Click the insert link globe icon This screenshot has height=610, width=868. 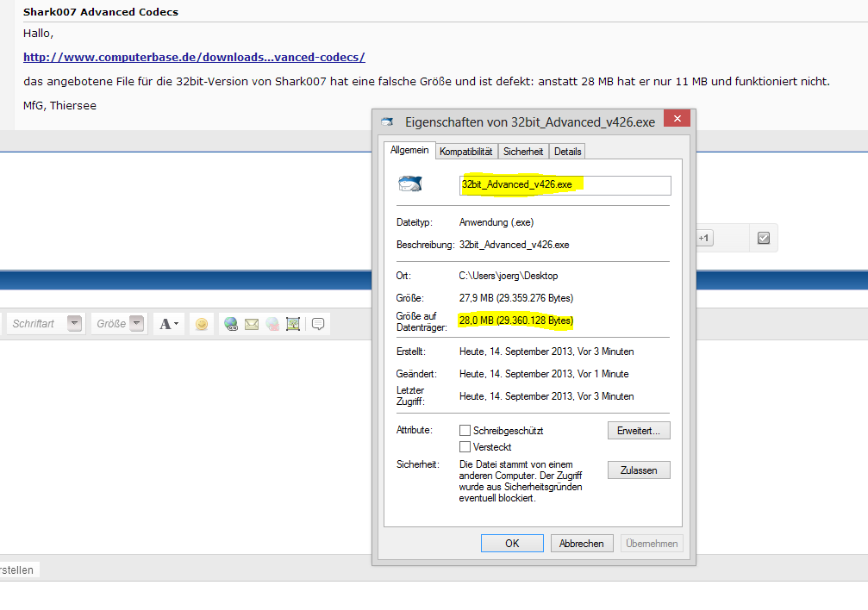pyautogui.click(x=231, y=324)
